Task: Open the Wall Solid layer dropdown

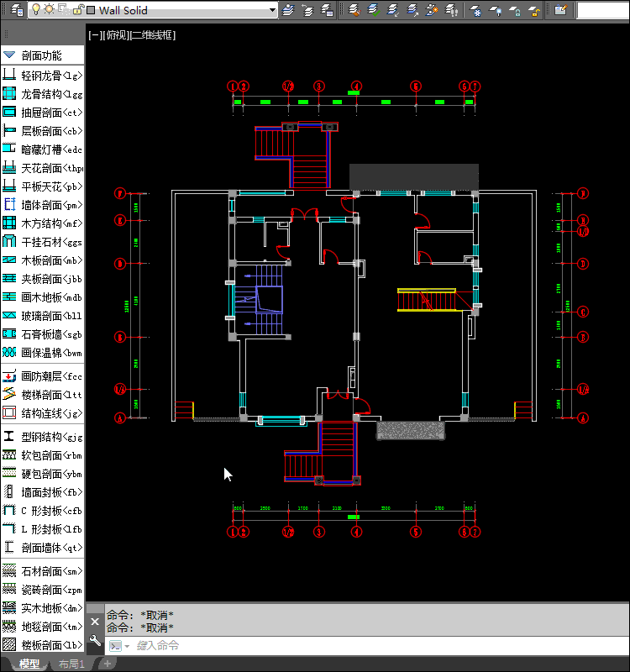Action: coord(271,10)
